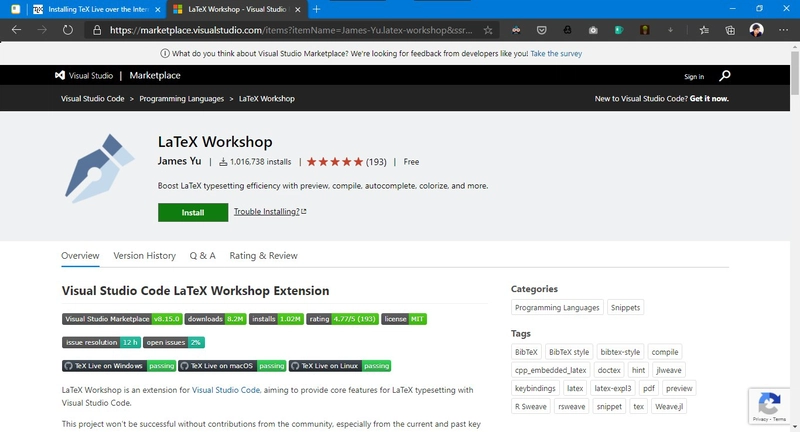Open Programming Languages breadcrumb
The image size is (800, 432).
(182, 98)
